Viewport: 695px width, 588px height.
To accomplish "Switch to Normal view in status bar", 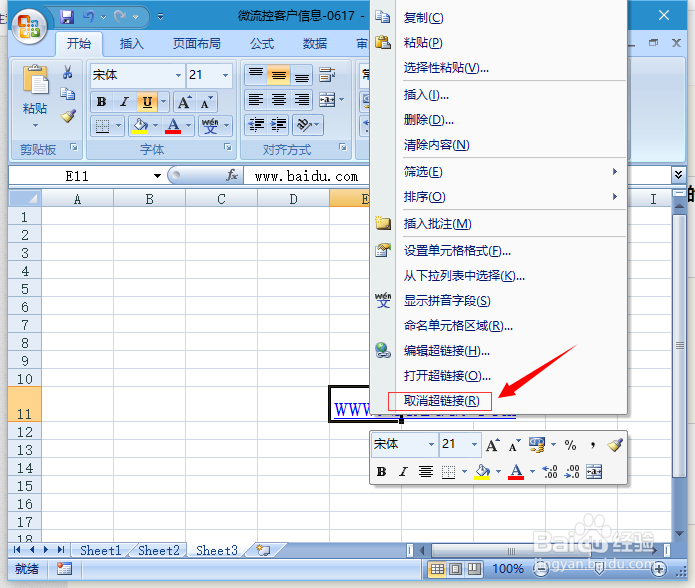I will click(437, 569).
